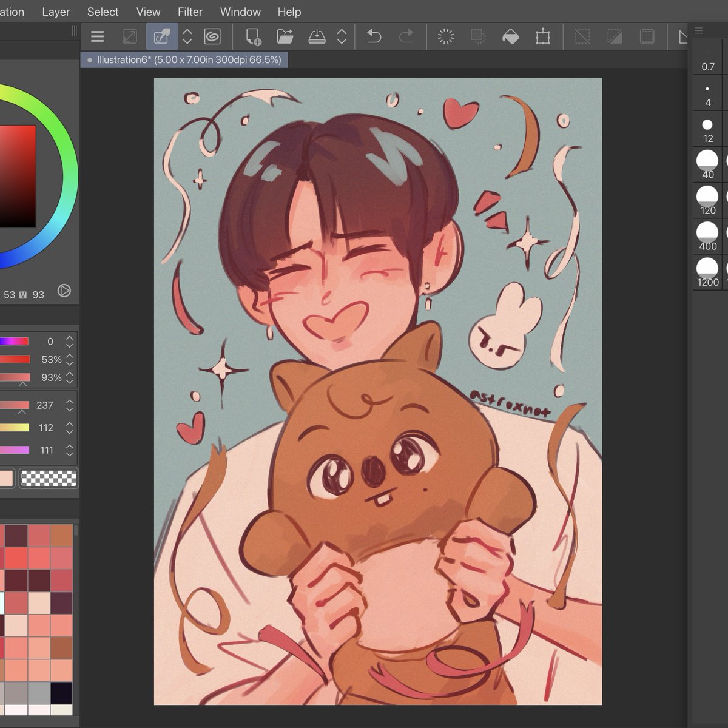Open the View menu
The width and height of the screenshot is (728, 728).
point(148,12)
